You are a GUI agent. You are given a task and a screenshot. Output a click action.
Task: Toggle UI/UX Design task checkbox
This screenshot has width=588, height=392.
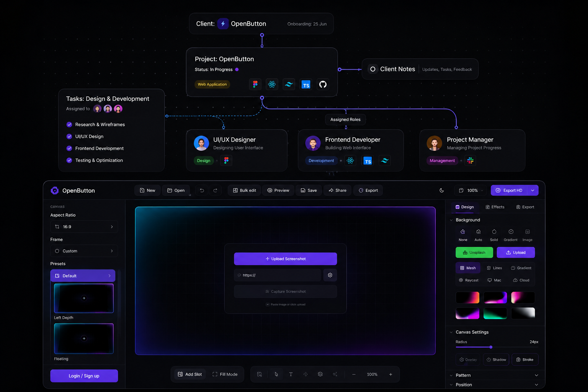(x=69, y=136)
